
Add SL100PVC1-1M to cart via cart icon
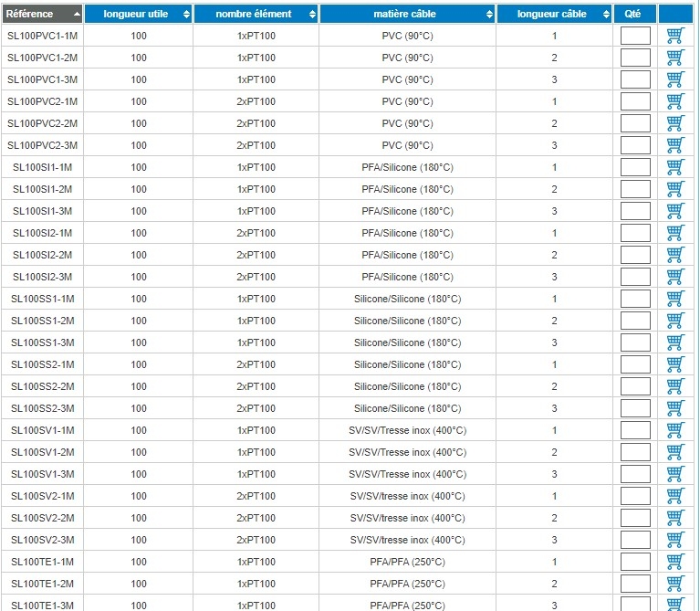(675, 36)
